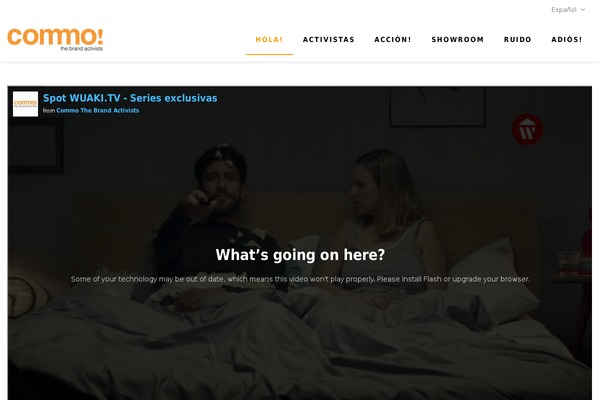Select ACCIÓN! in the navigation bar

(x=393, y=39)
